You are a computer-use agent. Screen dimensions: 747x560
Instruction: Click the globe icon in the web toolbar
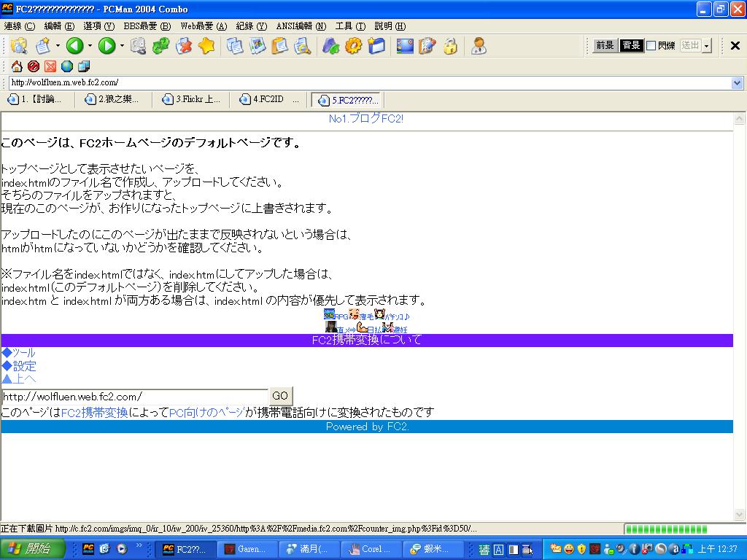click(x=67, y=66)
